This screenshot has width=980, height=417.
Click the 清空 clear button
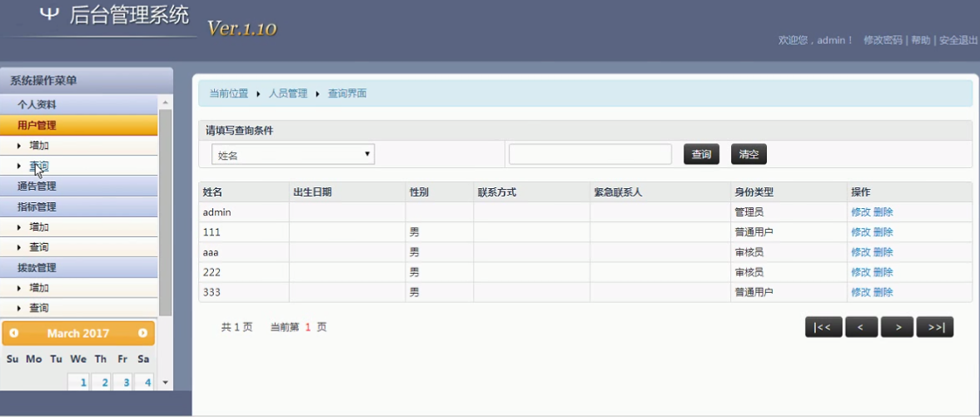coord(749,155)
